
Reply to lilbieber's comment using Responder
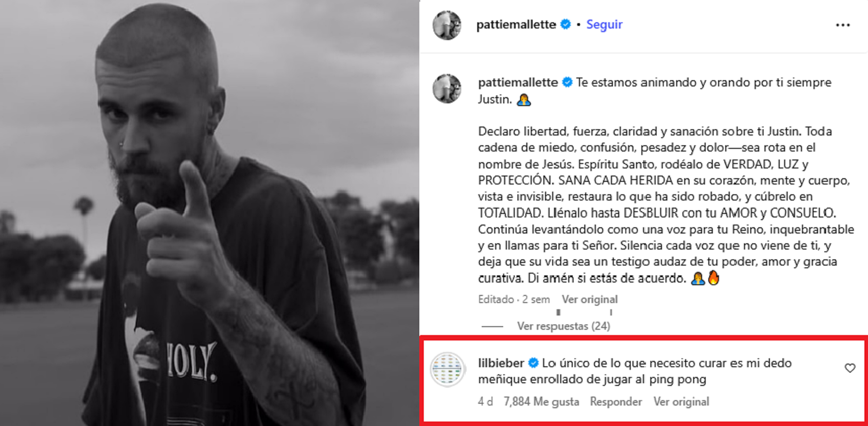(616, 402)
